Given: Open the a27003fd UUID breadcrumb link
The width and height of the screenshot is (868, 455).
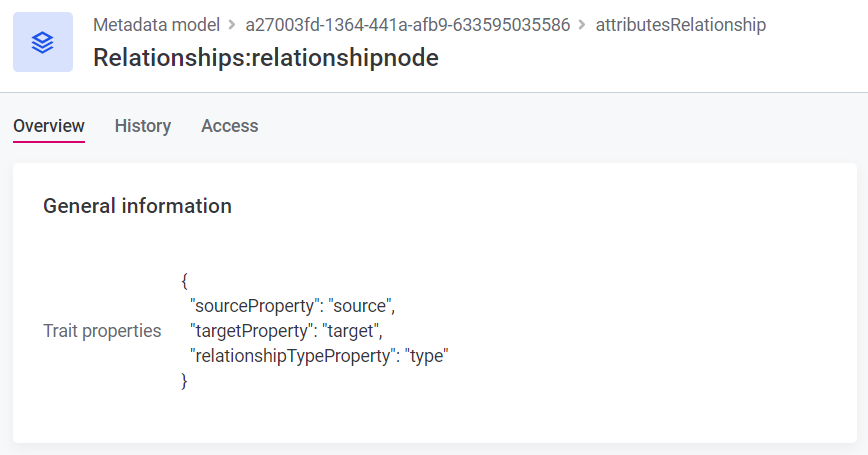Looking at the screenshot, I should [x=407, y=25].
